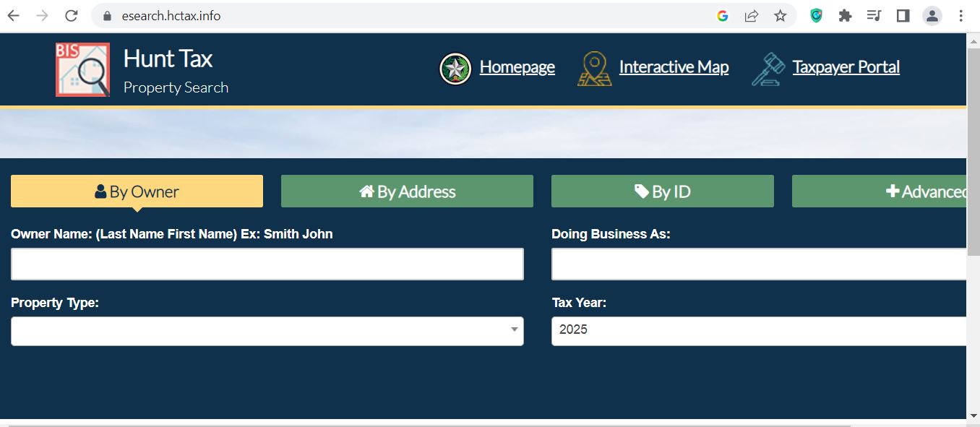The height and width of the screenshot is (427, 980).
Task: Go back using browser back arrow
Action: [13, 15]
